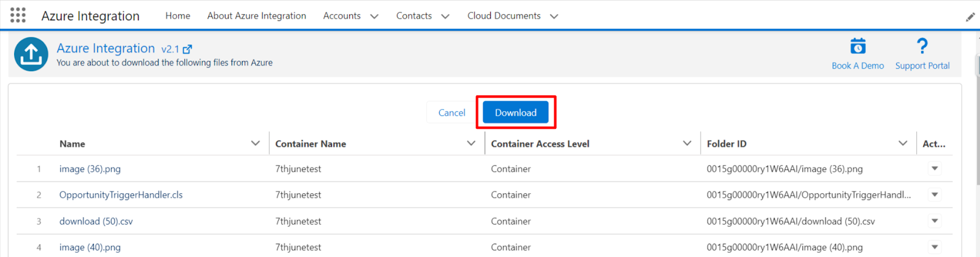Open Name column header menu chevron

[x=255, y=143]
